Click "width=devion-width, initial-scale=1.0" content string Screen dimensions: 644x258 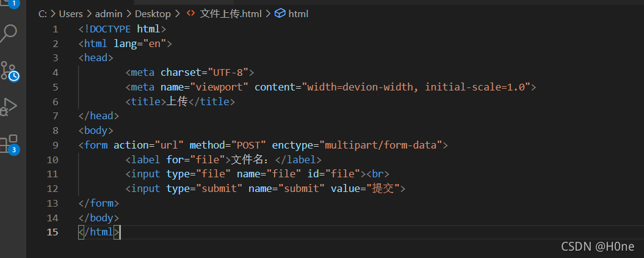(416, 87)
